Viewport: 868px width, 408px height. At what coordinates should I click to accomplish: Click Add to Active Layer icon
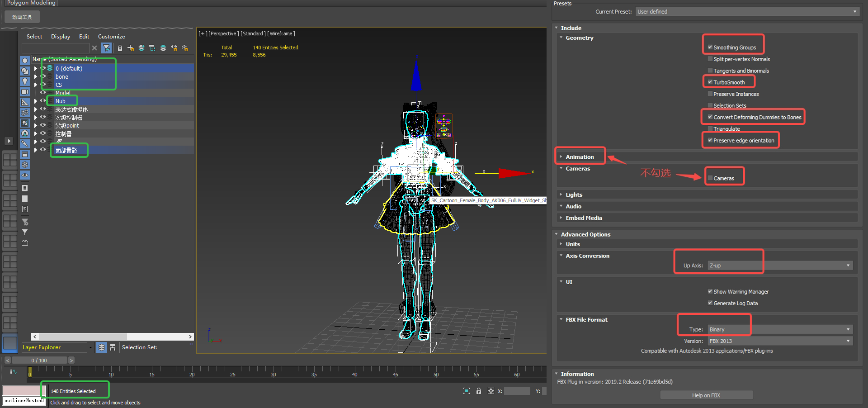click(x=142, y=48)
